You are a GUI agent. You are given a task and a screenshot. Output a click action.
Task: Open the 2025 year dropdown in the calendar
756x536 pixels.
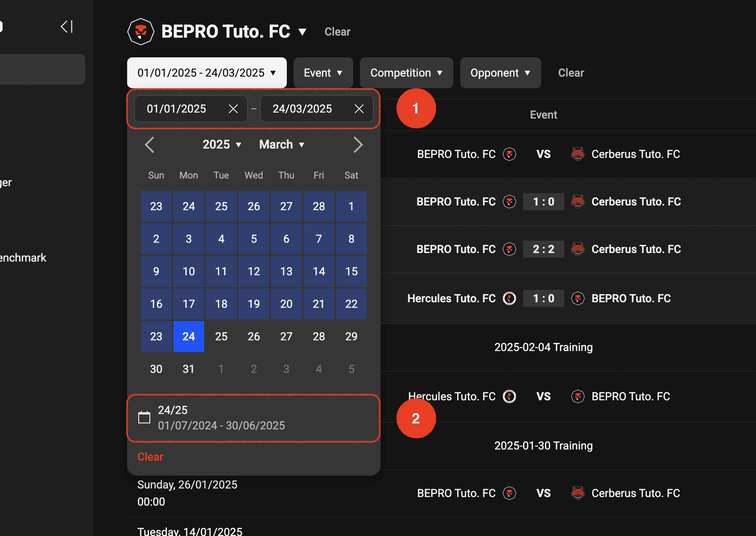[x=222, y=145]
